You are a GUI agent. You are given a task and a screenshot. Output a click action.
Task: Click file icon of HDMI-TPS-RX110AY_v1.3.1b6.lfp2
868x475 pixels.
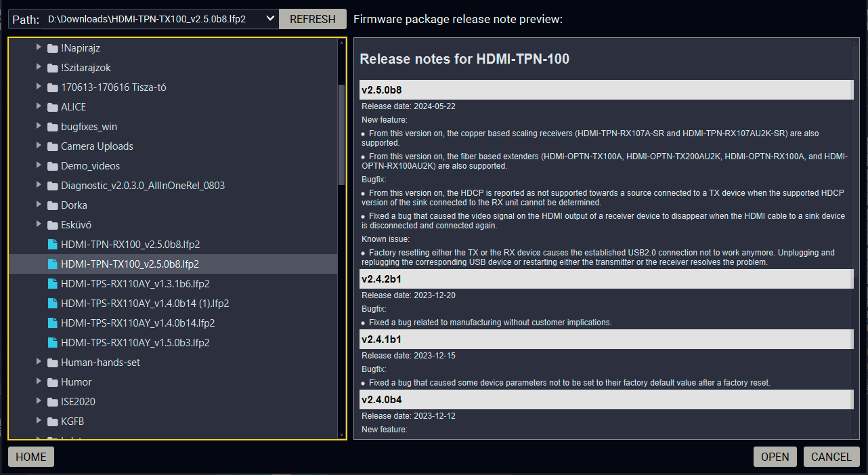(53, 284)
